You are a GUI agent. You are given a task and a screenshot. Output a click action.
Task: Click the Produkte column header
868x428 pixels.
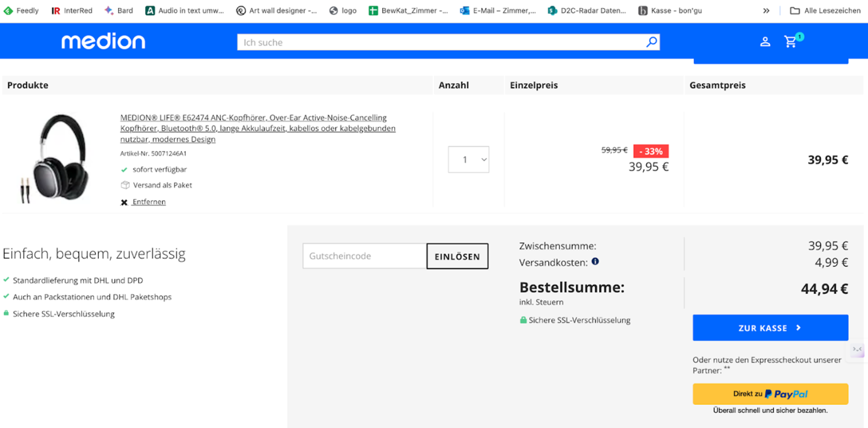tap(28, 85)
